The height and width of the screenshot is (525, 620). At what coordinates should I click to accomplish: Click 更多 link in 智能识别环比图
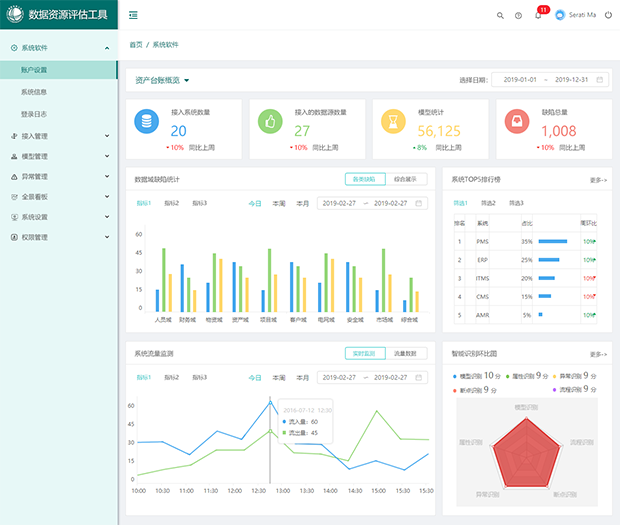[598, 355]
